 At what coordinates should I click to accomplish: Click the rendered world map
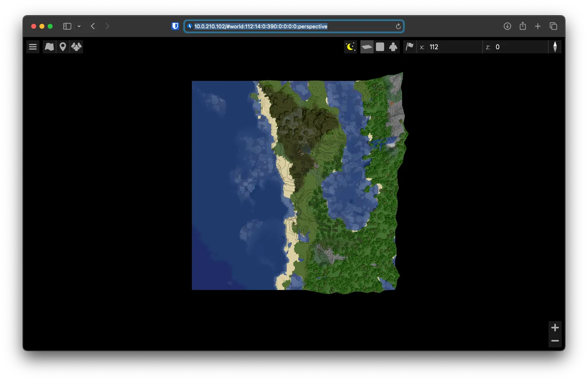pos(300,184)
